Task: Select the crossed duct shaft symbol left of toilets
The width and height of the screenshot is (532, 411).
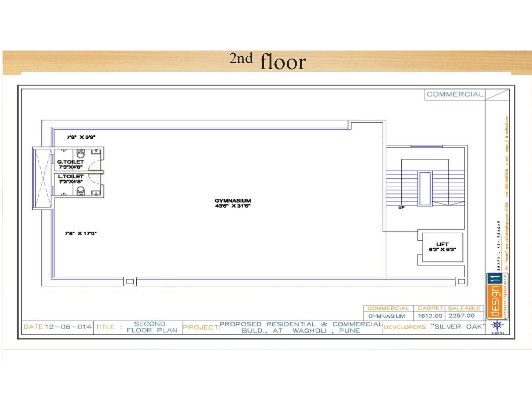Action: (43, 178)
